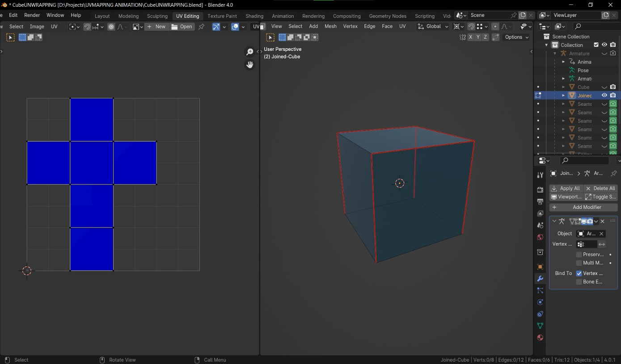Uncheck the Vertex Groups bind checkbox
The height and width of the screenshot is (364, 621).
[x=579, y=273]
